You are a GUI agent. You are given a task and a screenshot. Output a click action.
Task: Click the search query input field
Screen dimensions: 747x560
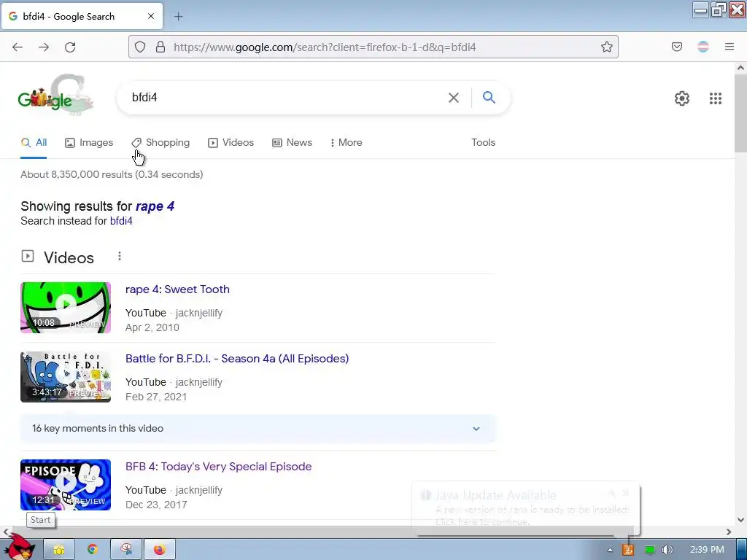[286, 98]
